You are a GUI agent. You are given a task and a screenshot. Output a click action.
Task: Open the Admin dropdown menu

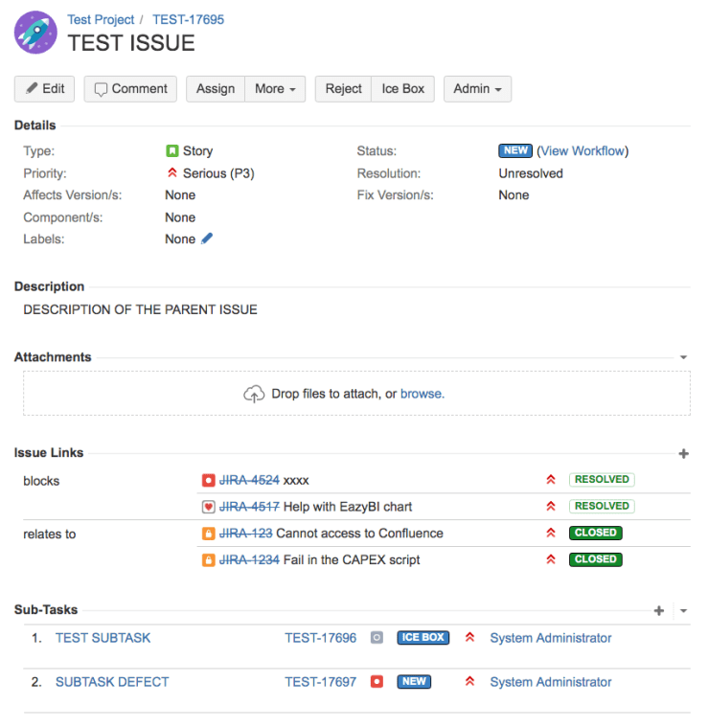477,89
